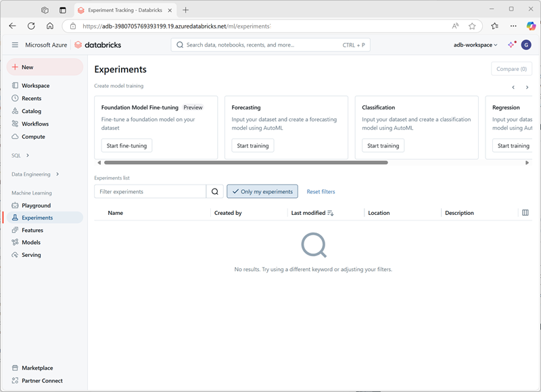
Task: Open browser settings and more menu
Action: [x=513, y=26]
